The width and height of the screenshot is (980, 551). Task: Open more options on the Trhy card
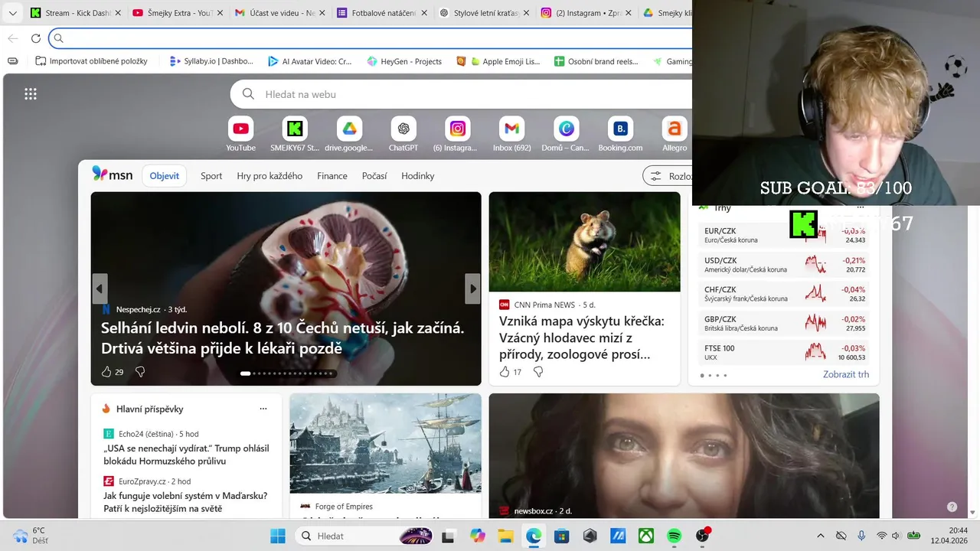861,207
